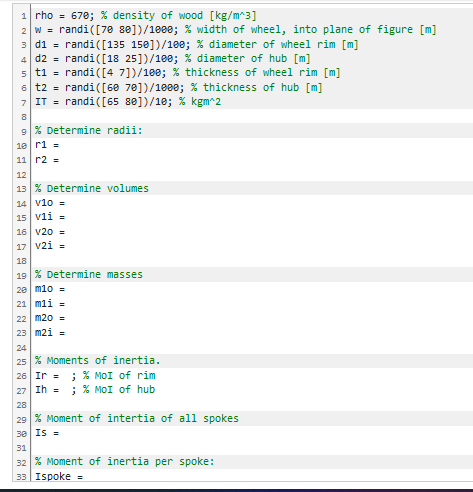473x492 pixels.
Task: Click the '% Moment of inertia per spoke:' comment
Action: pyautogui.click(x=124, y=462)
